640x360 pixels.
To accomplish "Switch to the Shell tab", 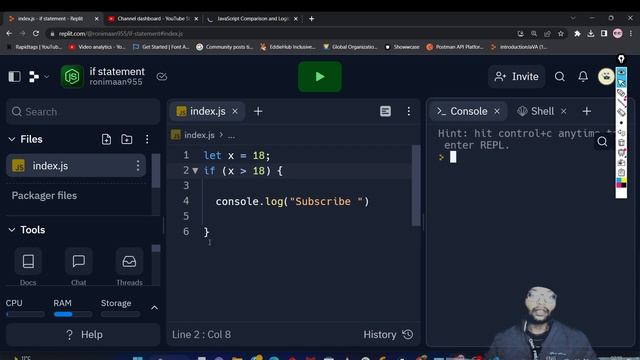I will (536, 111).
